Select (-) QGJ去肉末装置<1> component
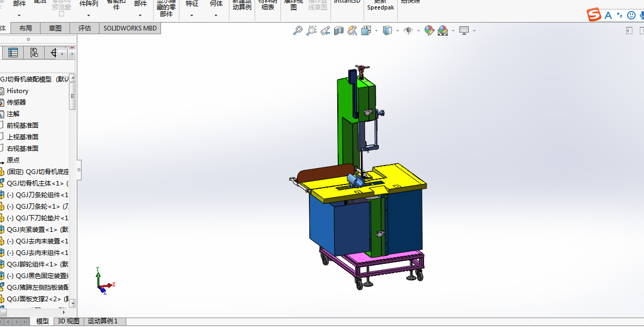The width and height of the screenshot is (644, 327). (38, 241)
